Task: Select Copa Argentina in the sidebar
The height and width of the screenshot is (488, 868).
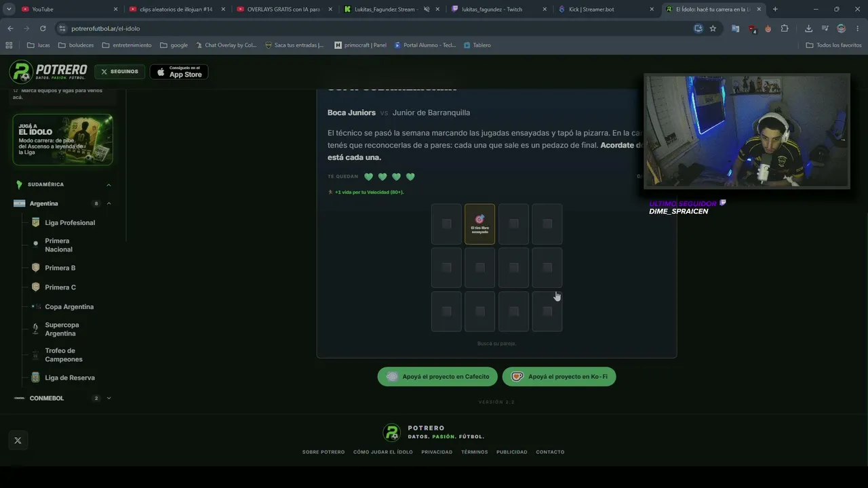Action: pyautogui.click(x=69, y=307)
